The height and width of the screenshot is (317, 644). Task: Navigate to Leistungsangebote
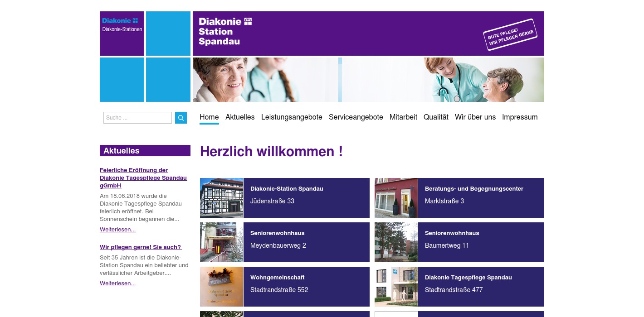tap(292, 117)
